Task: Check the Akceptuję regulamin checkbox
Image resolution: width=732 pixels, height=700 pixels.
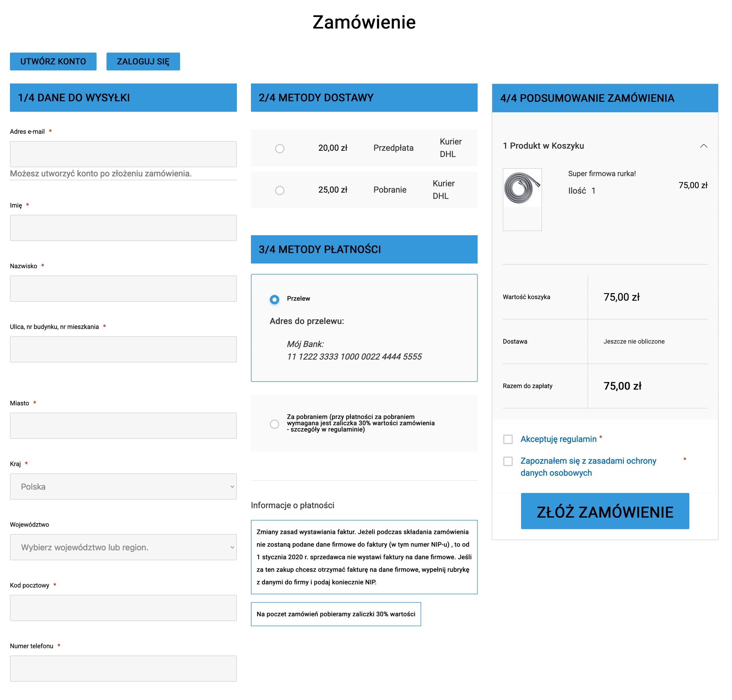Action: (507, 439)
